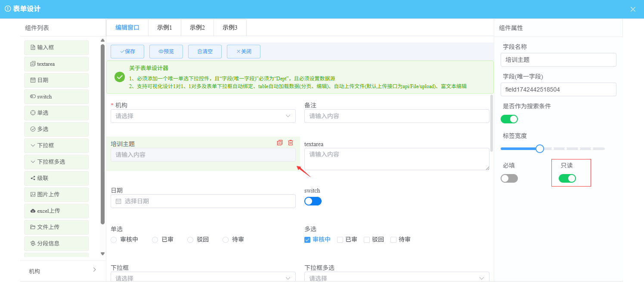
Task: Open the 机构 dropdown in the form
Action: pyautogui.click(x=203, y=116)
